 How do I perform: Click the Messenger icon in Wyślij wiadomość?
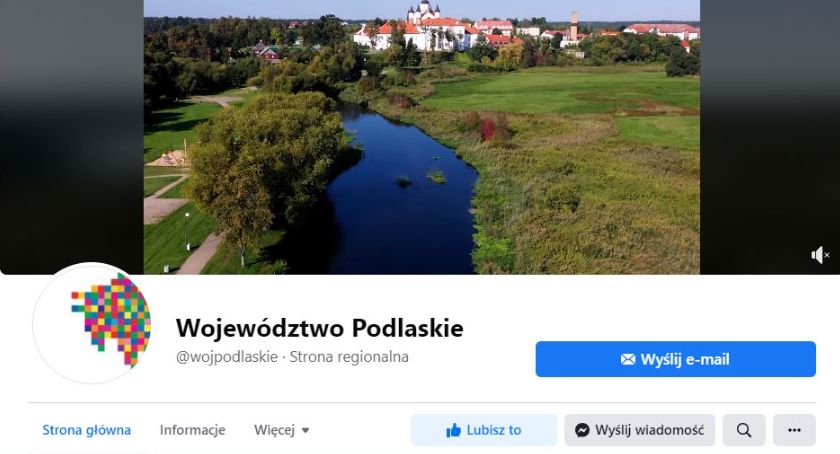(x=582, y=430)
